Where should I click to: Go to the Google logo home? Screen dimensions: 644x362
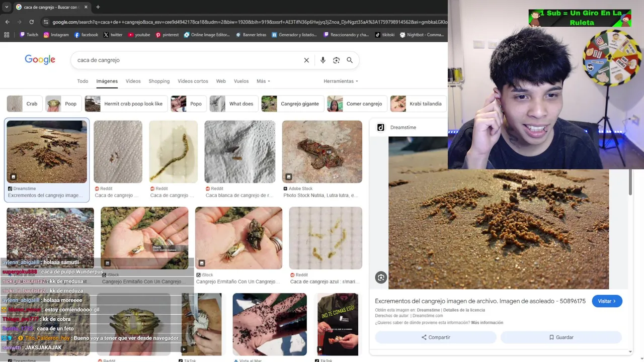coord(40,60)
